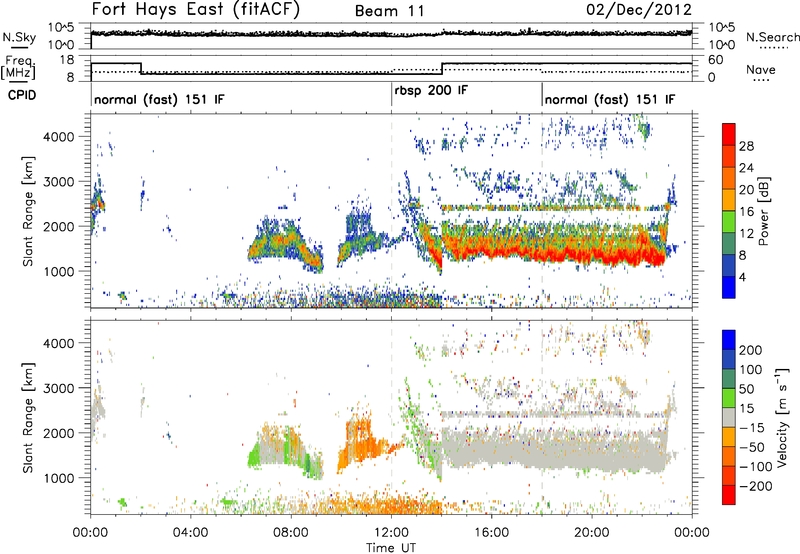This screenshot has height=554, width=800.
Task: Click the '24' value on Power colorbar
Action: click(746, 168)
